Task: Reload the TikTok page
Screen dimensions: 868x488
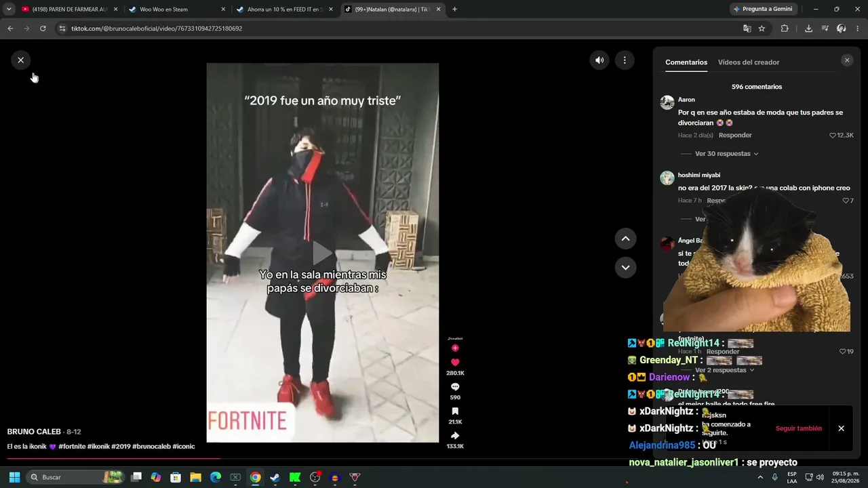Action: 43,28
